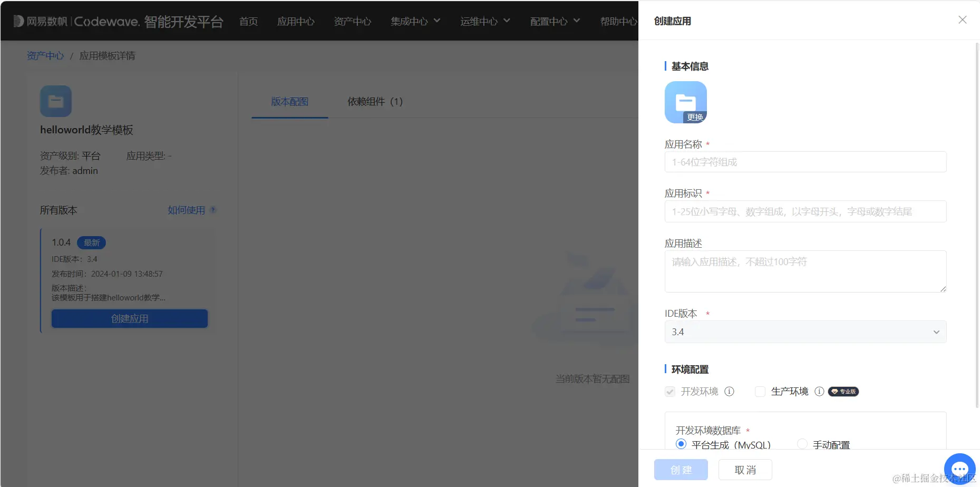Go to 首页 in top navigation

pos(248,21)
